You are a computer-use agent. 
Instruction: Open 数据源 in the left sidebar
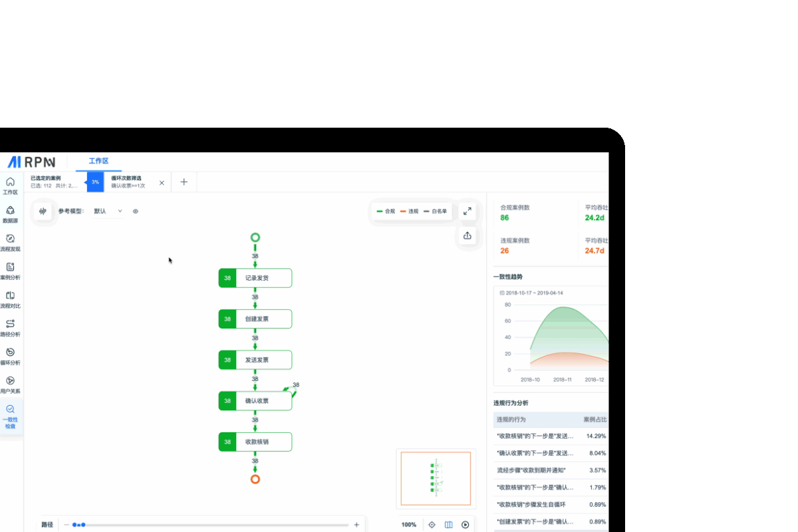(x=10, y=213)
